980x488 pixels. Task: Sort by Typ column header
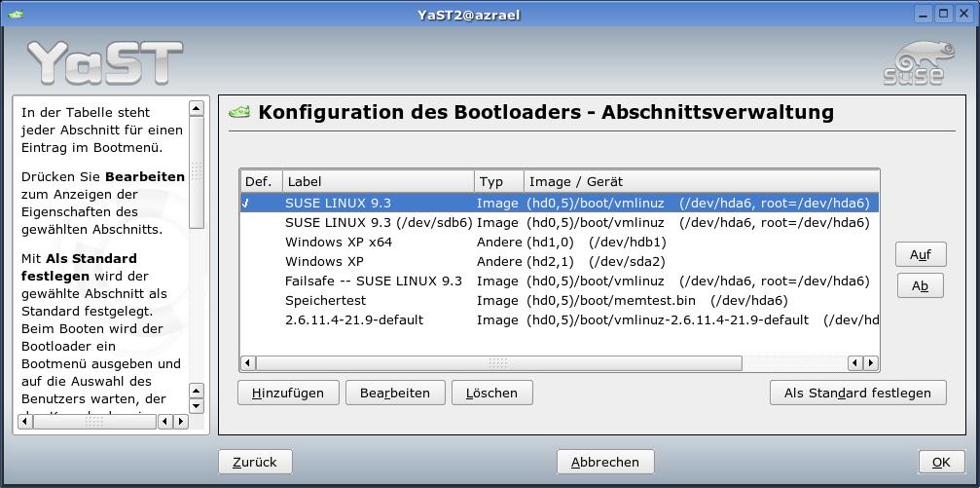pyautogui.click(x=498, y=181)
